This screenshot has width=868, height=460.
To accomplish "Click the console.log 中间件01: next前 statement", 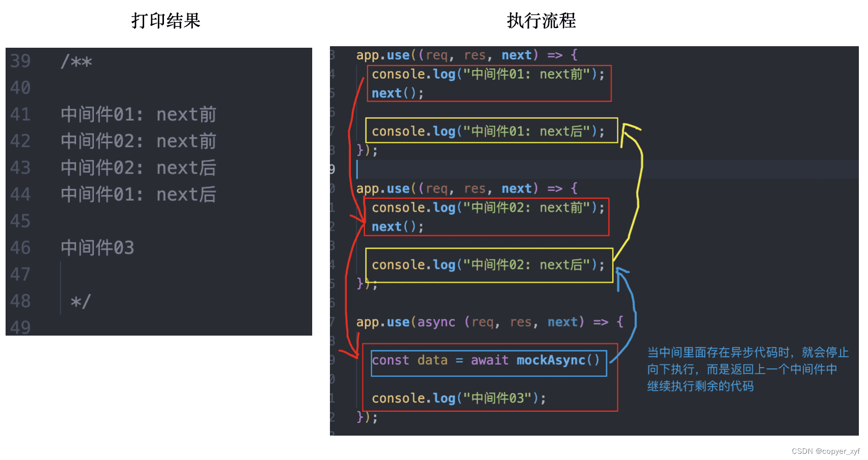I will coord(487,75).
